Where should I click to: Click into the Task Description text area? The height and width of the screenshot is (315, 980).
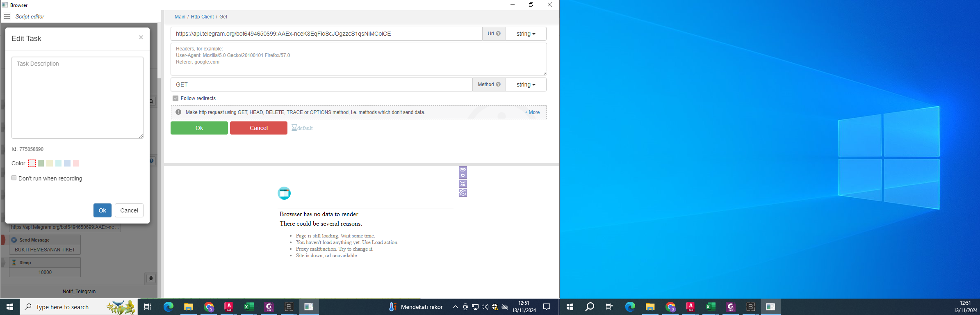77,98
